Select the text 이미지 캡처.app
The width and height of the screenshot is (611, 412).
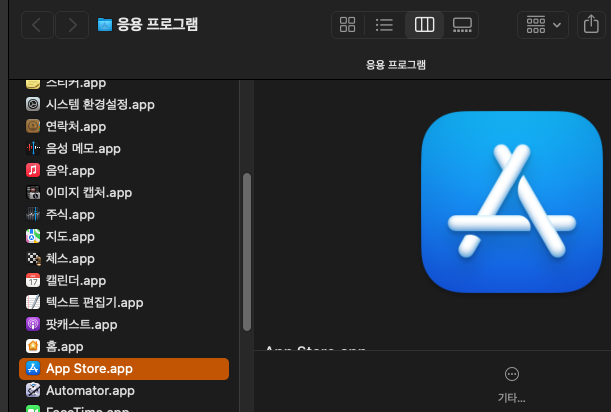point(89,193)
